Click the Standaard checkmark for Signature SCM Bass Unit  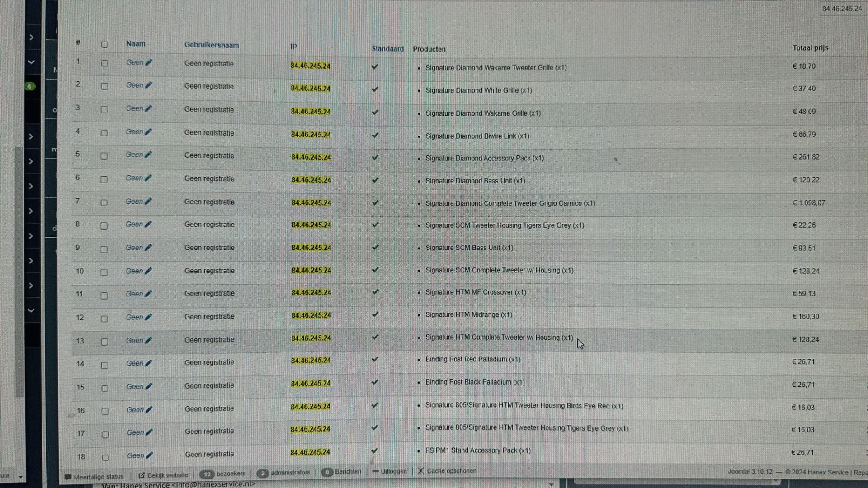click(375, 247)
